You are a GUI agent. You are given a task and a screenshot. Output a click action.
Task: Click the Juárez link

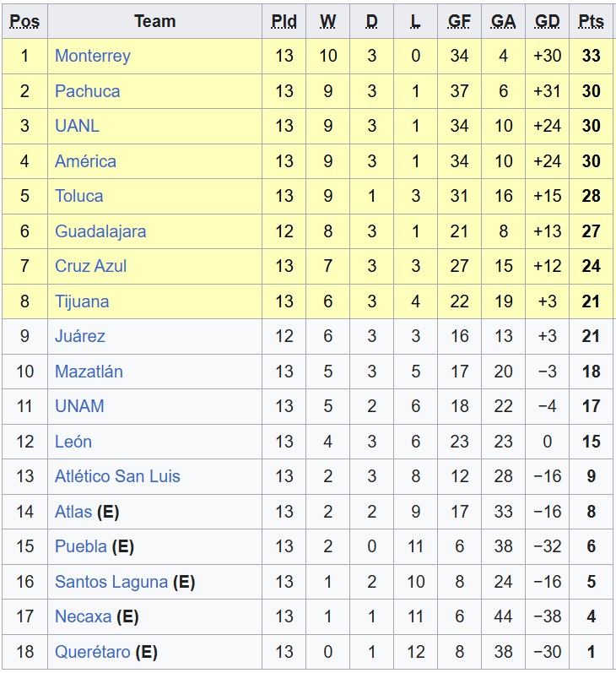(80, 336)
